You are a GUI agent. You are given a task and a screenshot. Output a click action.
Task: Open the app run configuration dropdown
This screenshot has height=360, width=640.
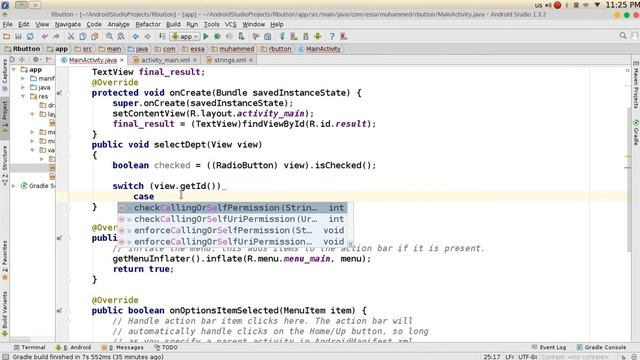[x=185, y=37]
